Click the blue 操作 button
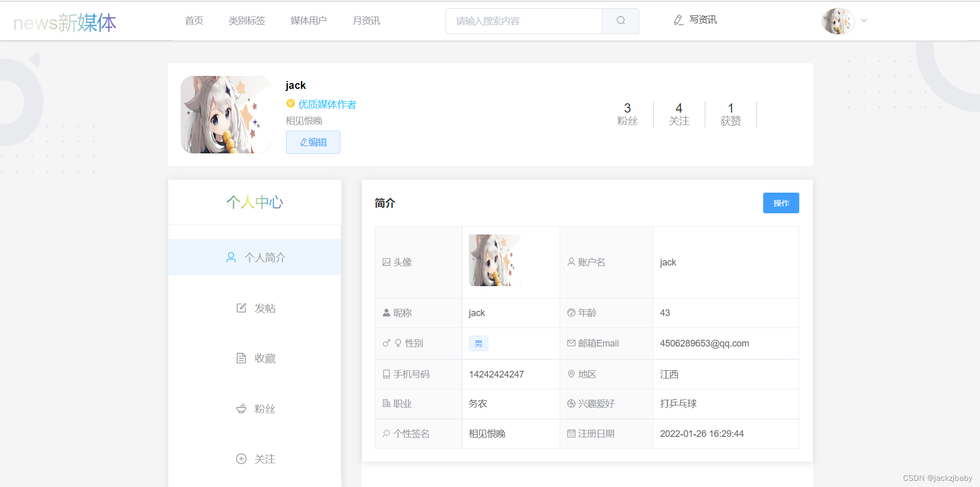This screenshot has height=487, width=980. pos(780,202)
